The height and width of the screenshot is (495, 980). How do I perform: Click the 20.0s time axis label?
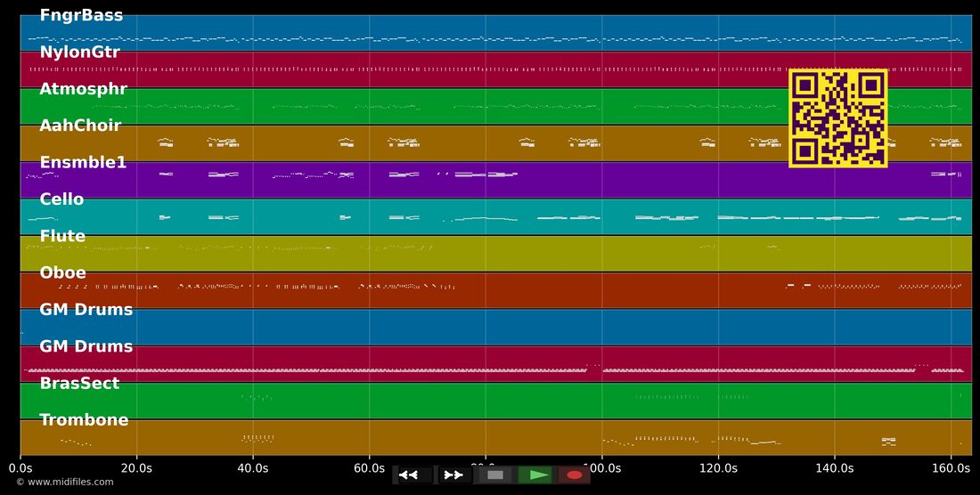tap(137, 467)
